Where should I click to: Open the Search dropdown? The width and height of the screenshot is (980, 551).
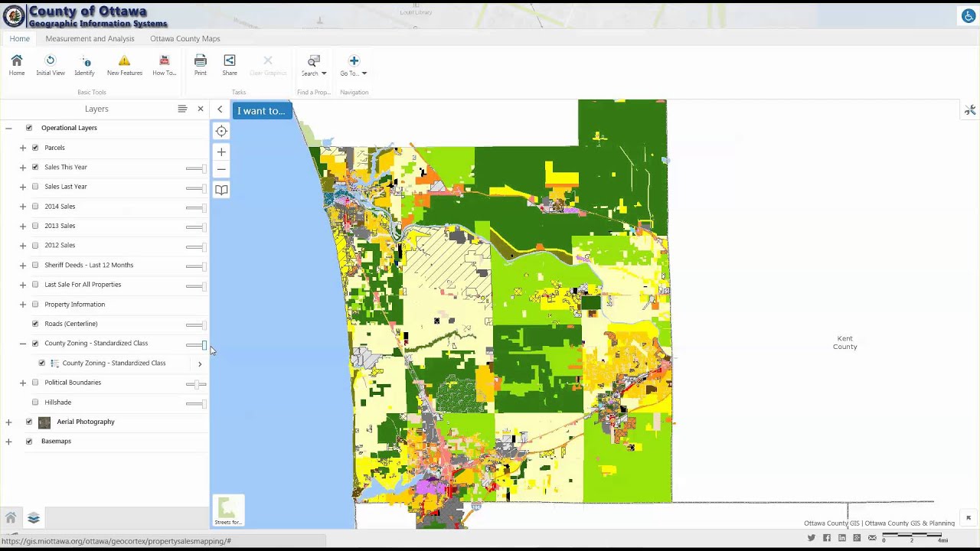314,65
